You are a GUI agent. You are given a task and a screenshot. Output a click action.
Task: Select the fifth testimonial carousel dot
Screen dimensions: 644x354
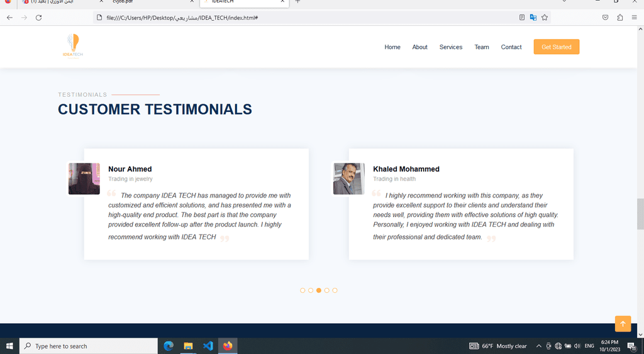point(335,290)
